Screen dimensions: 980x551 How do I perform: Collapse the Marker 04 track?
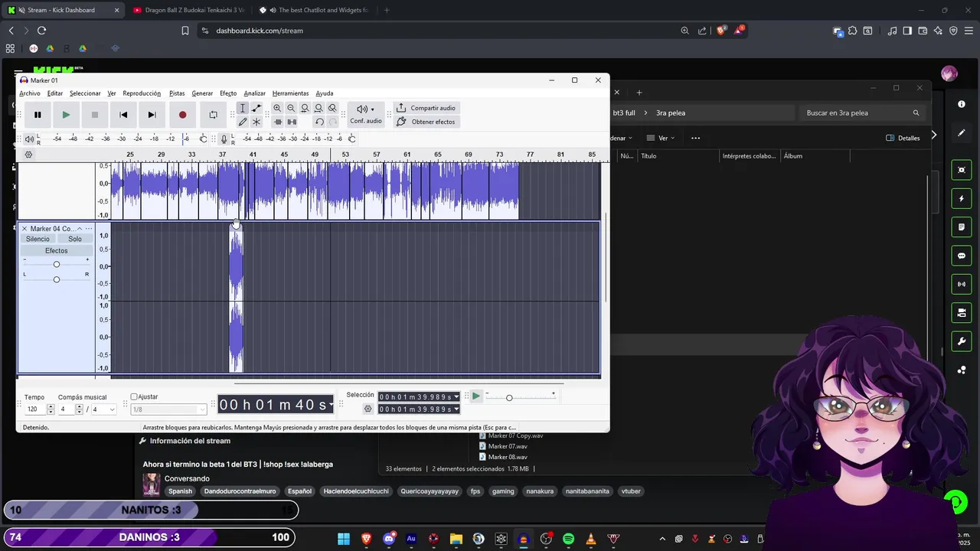pos(79,229)
